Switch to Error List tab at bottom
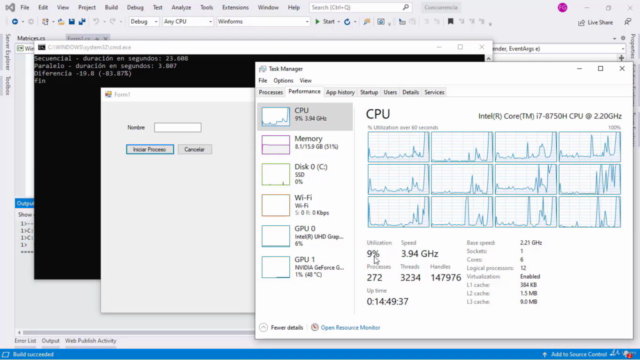 25,341
